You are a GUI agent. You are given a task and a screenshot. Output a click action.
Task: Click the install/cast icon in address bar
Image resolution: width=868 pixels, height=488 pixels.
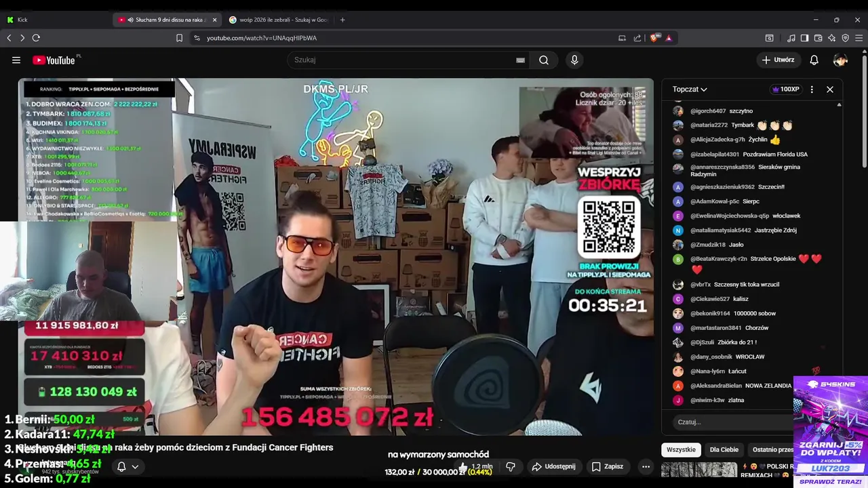tap(623, 38)
